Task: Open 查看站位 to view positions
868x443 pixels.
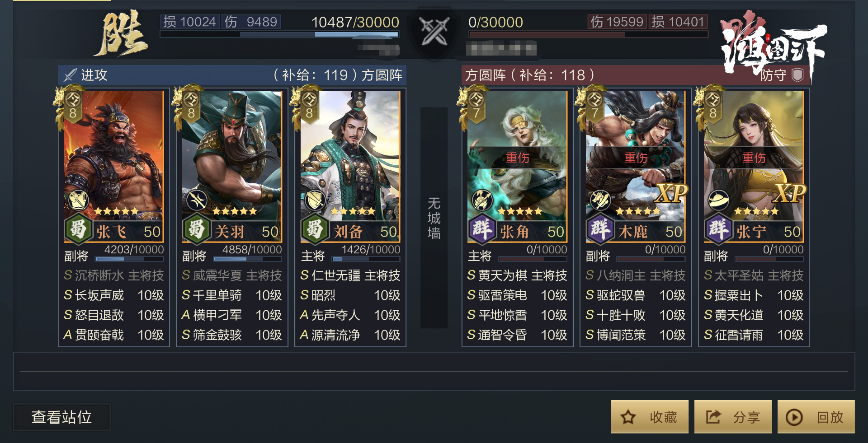Action: [61, 417]
